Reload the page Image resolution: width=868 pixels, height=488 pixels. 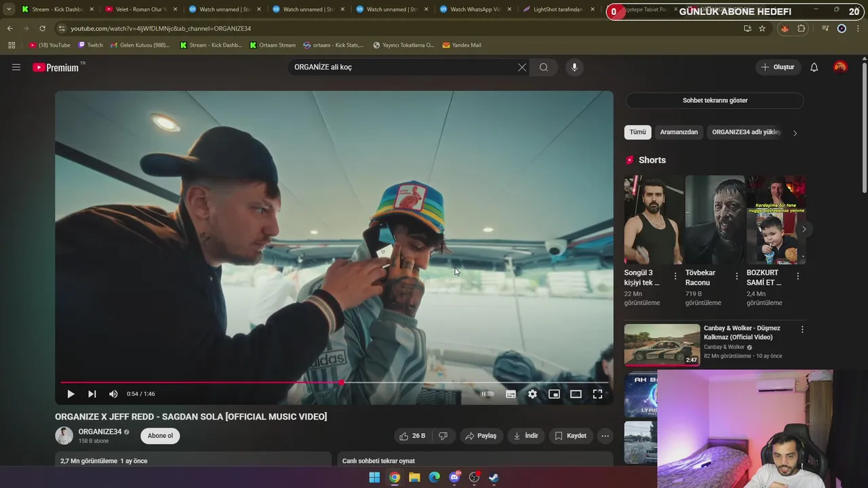click(x=42, y=28)
